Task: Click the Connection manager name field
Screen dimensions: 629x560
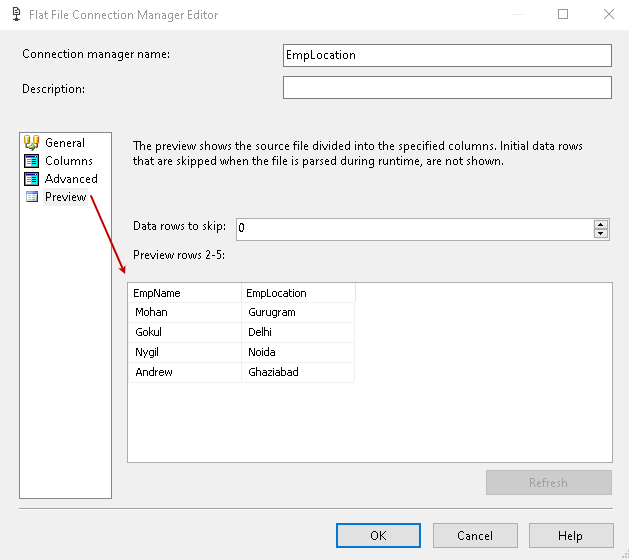Action: click(x=447, y=55)
